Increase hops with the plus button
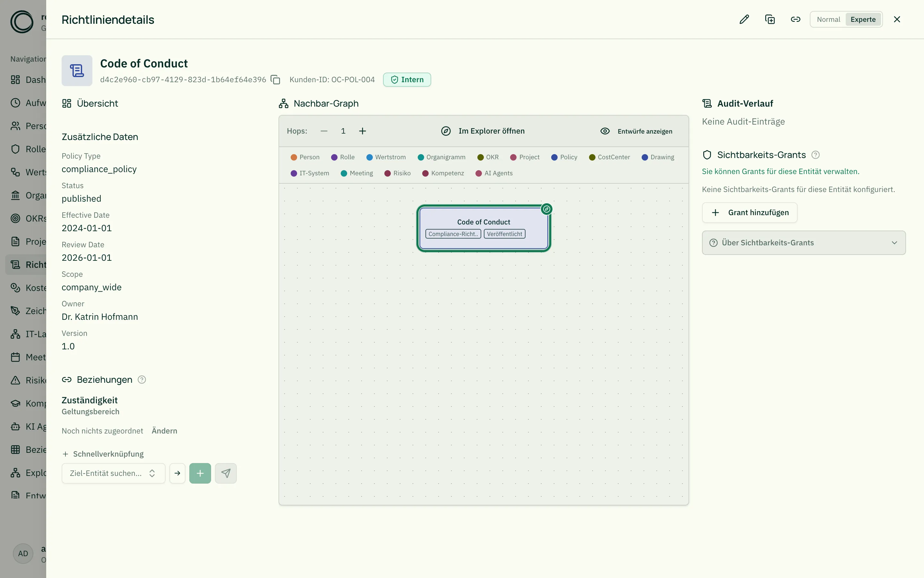 pyautogui.click(x=362, y=131)
